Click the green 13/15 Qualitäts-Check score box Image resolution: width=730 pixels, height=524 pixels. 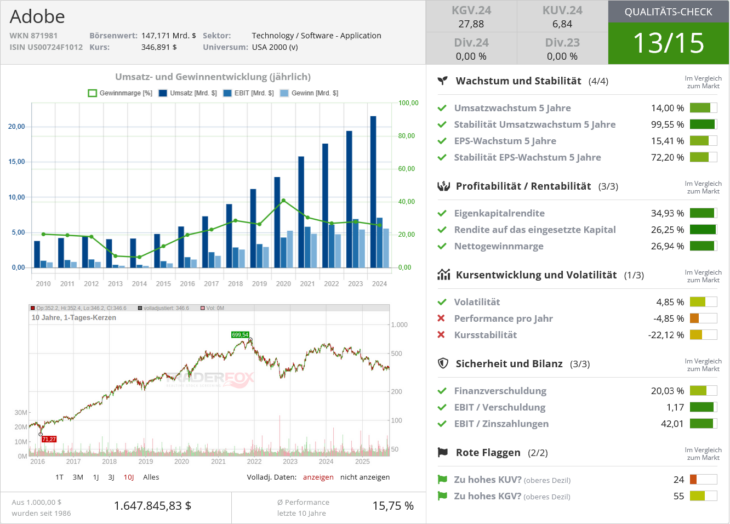click(668, 44)
